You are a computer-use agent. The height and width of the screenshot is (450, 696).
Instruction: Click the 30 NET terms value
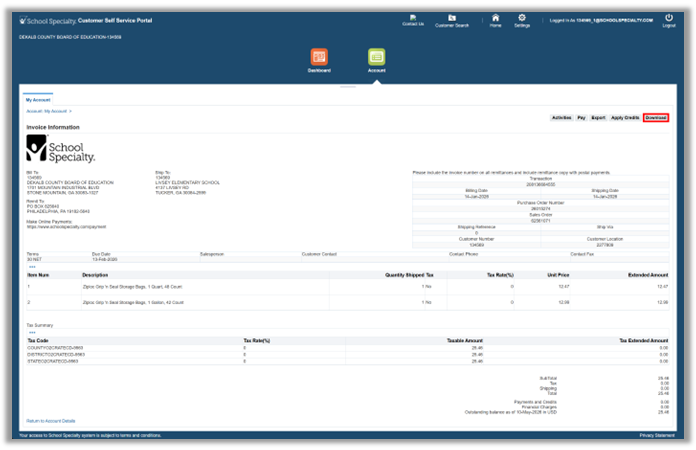pos(34,259)
